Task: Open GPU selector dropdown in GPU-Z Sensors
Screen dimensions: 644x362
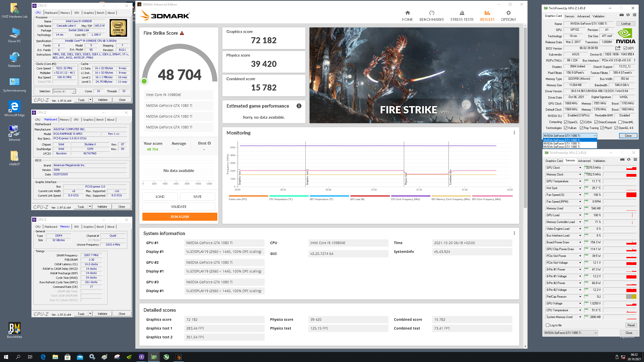Action: click(571, 333)
